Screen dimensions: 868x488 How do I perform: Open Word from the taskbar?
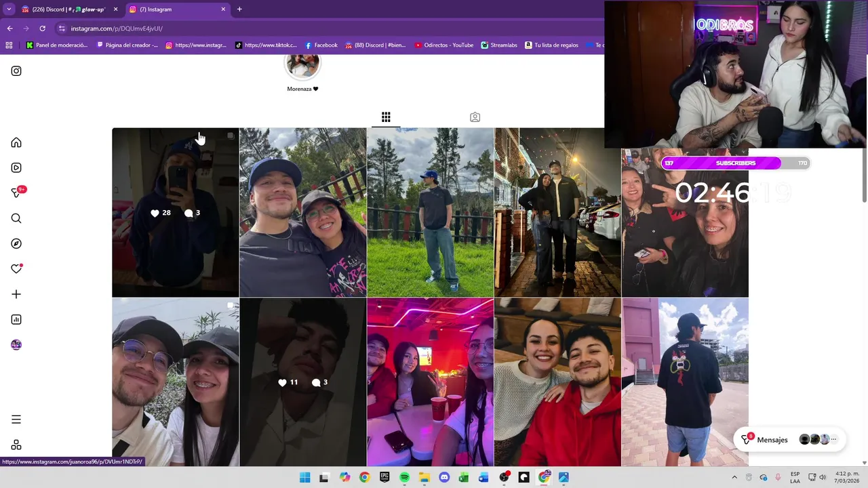click(x=484, y=477)
